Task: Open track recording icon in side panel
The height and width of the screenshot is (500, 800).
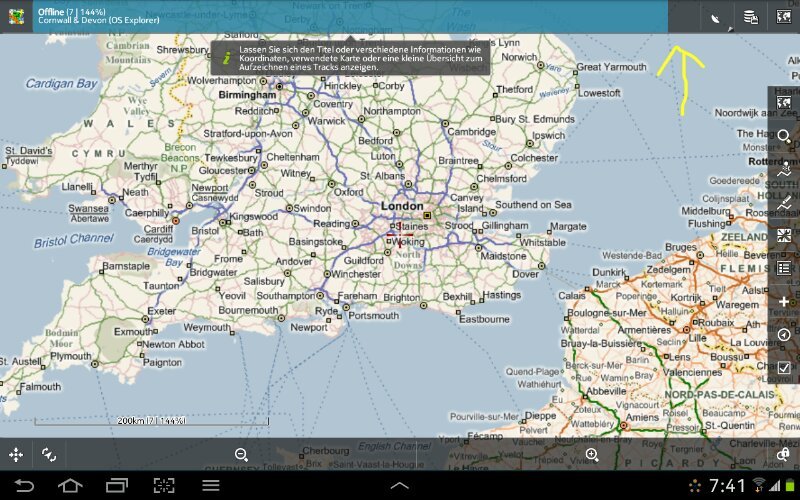Action: click(784, 169)
